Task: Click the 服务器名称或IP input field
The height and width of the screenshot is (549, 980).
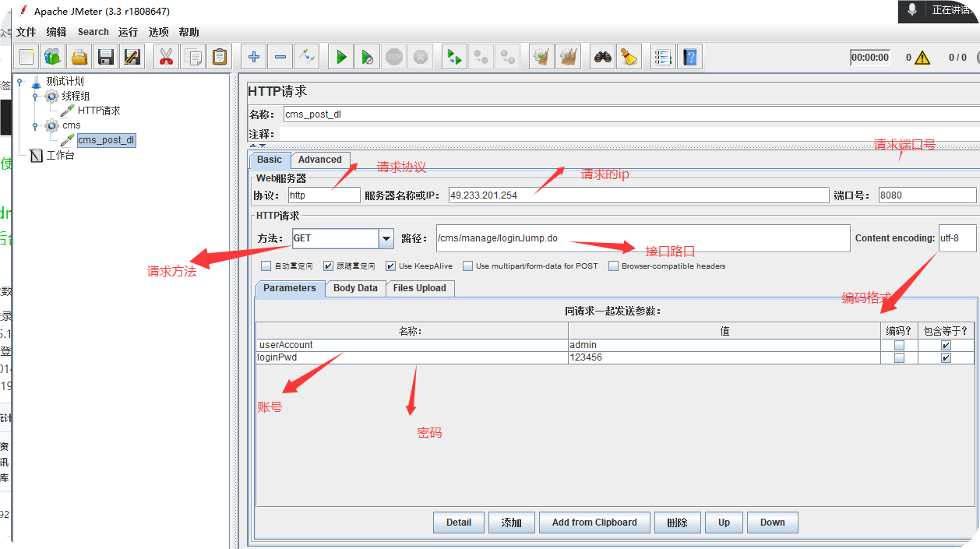Action: [638, 195]
